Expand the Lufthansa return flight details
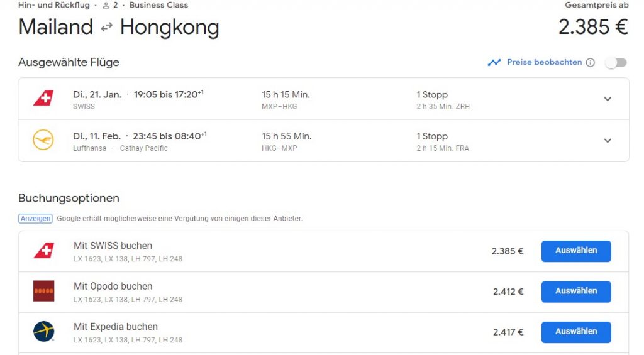644x355 pixels. (607, 141)
